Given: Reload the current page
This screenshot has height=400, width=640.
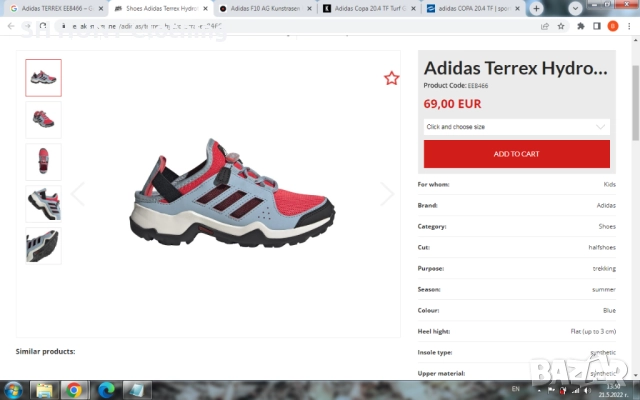Looking at the screenshot, I should point(43,26).
